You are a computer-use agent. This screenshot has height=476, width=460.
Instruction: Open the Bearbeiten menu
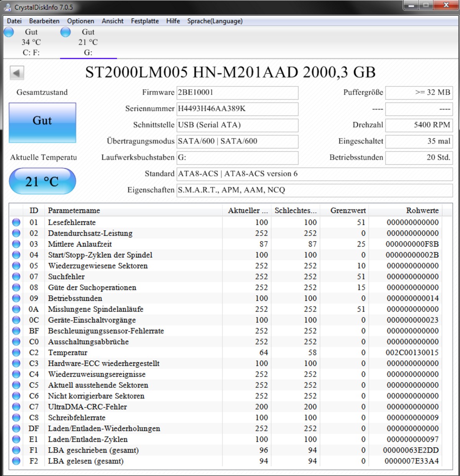(x=44, y=21)
